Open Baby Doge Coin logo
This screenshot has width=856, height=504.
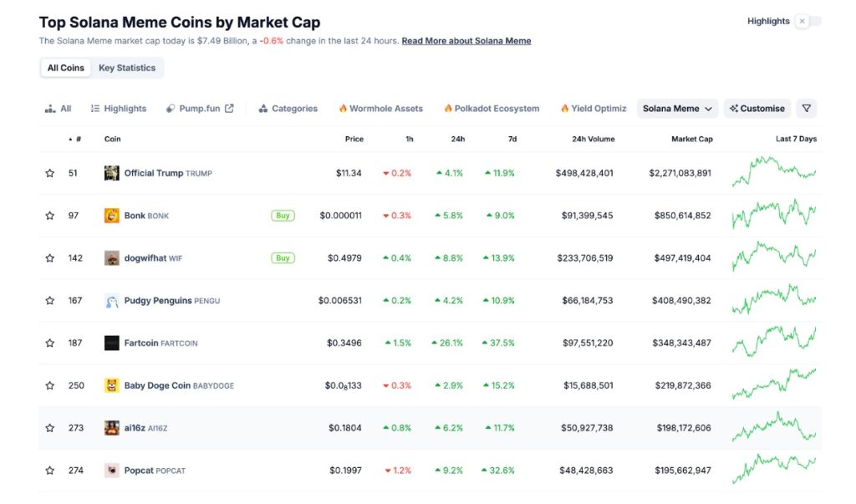pyautogui.click(x=111, y=385)
